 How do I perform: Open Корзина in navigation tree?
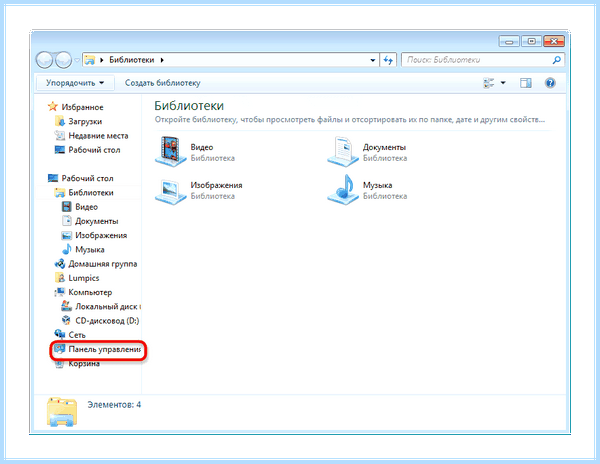point(84,364)
